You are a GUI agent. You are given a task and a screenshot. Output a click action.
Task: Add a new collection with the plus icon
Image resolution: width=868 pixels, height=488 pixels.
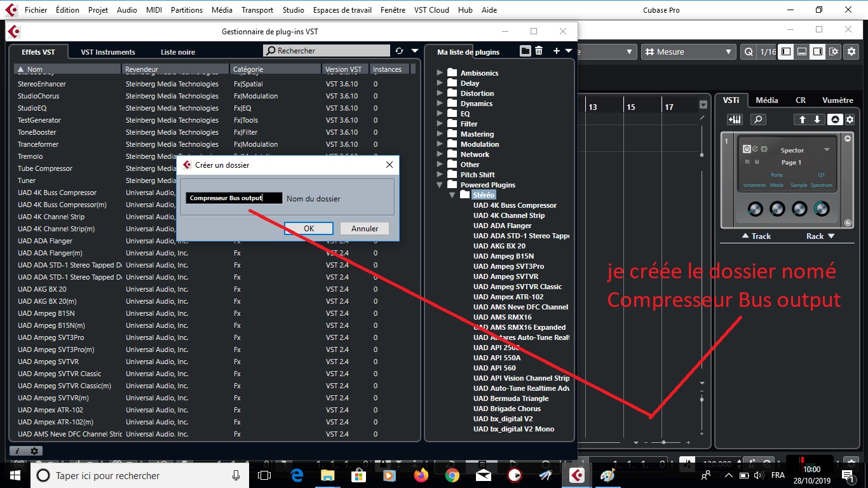557,51
